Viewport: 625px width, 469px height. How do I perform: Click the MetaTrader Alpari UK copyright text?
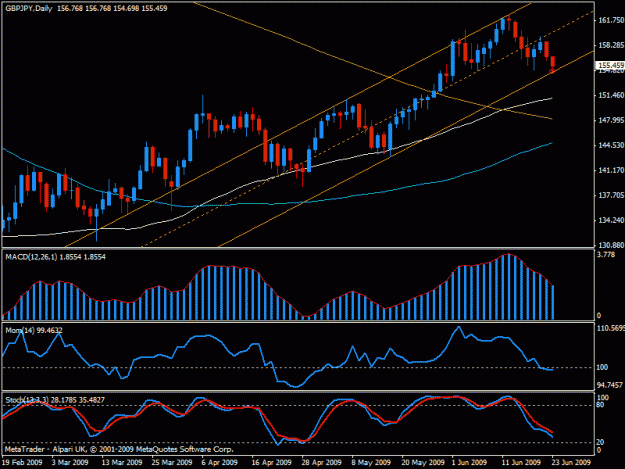[119, 449]
